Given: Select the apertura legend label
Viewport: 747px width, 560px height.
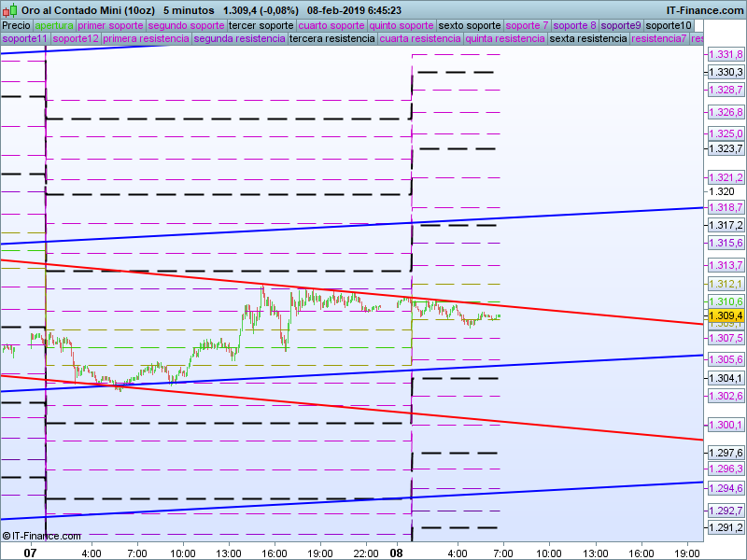Looking at the screenshot, I should pyautogui.click(x=54, y=25).
